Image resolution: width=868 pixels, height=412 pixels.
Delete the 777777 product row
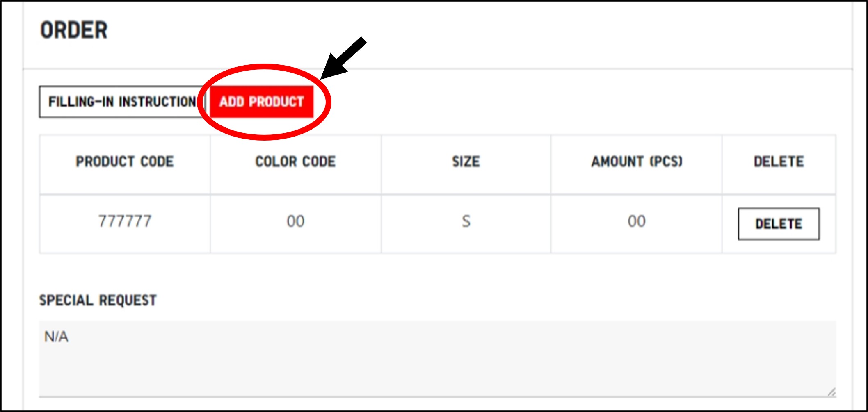[x=778, y=224]
